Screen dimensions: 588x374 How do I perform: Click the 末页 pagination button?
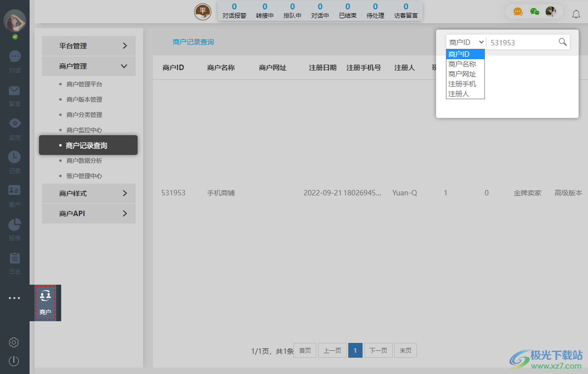tap(405, 350)
